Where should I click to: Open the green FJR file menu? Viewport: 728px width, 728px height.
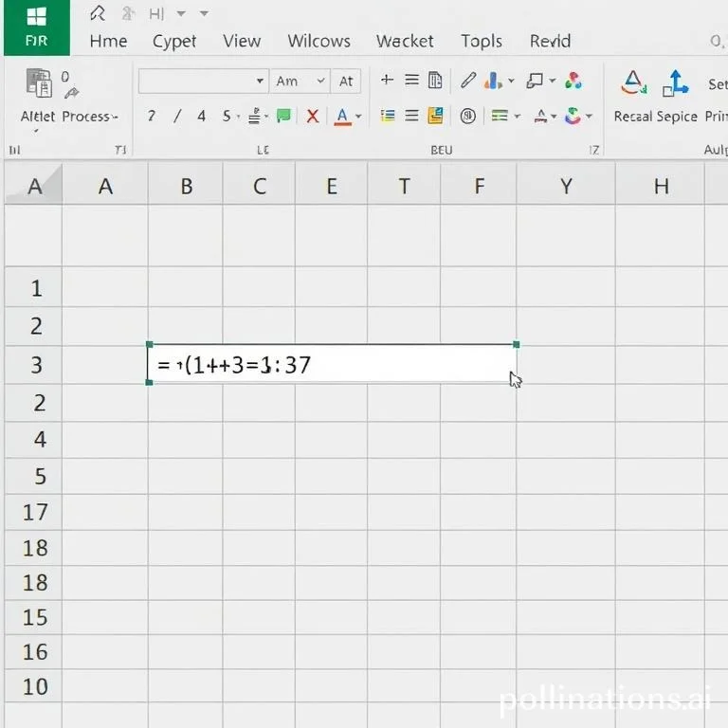[x=37, y=27]
